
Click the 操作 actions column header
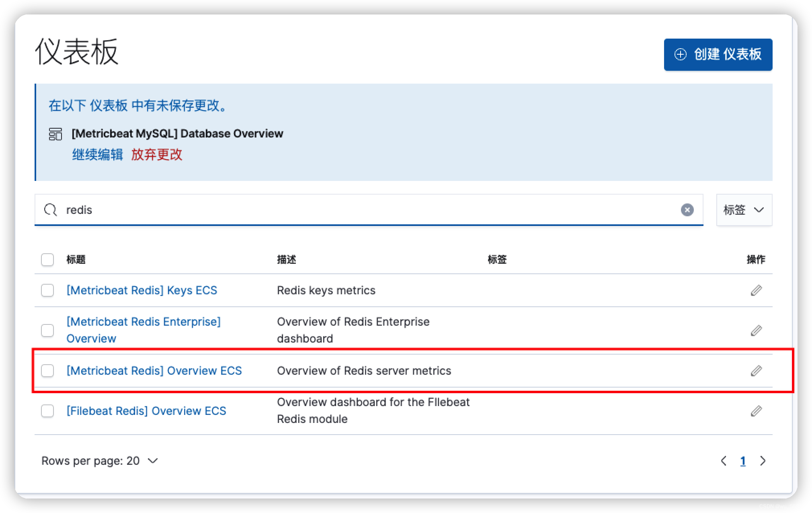click(756, 259)
